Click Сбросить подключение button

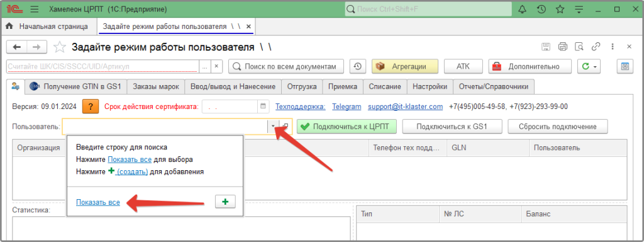coord(558,126)
